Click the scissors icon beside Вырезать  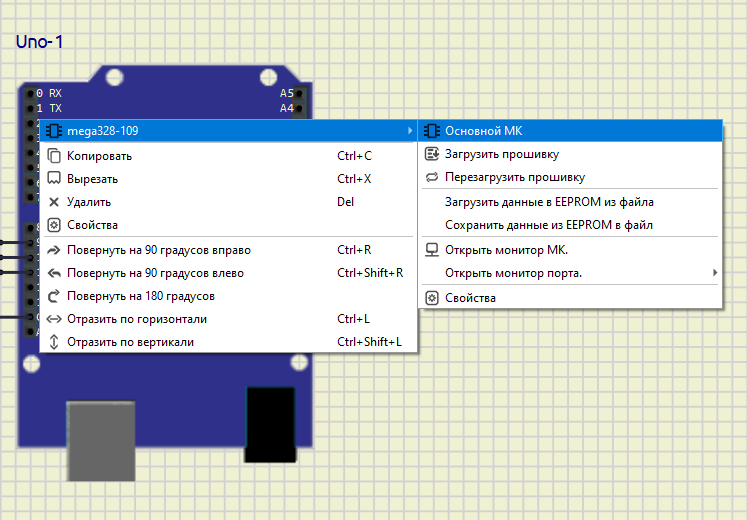click(x=54, y=179)
